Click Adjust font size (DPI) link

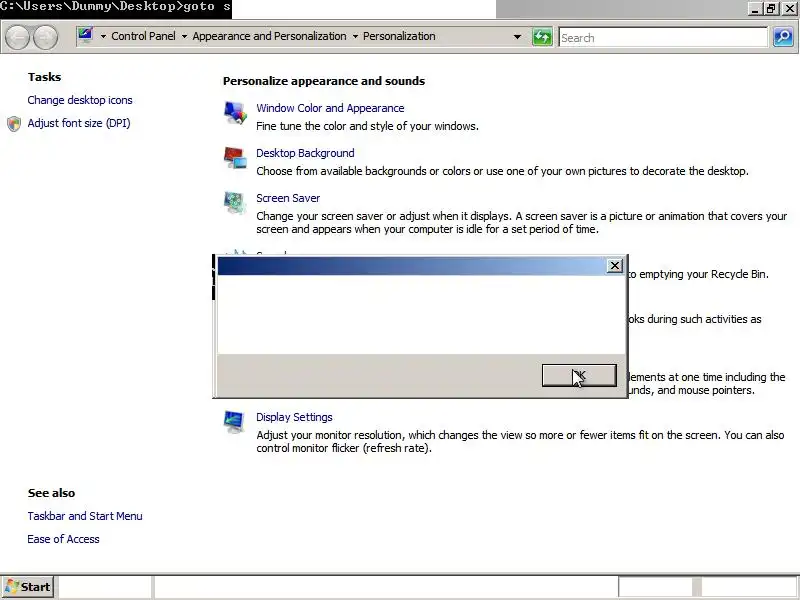[x=79, y=123]
